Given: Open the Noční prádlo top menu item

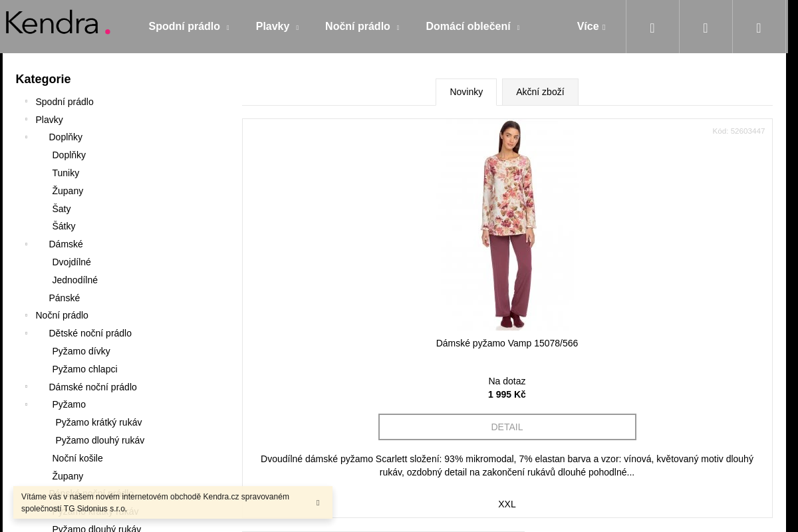Looking at the screenshot, I should (x=362, y=27).
